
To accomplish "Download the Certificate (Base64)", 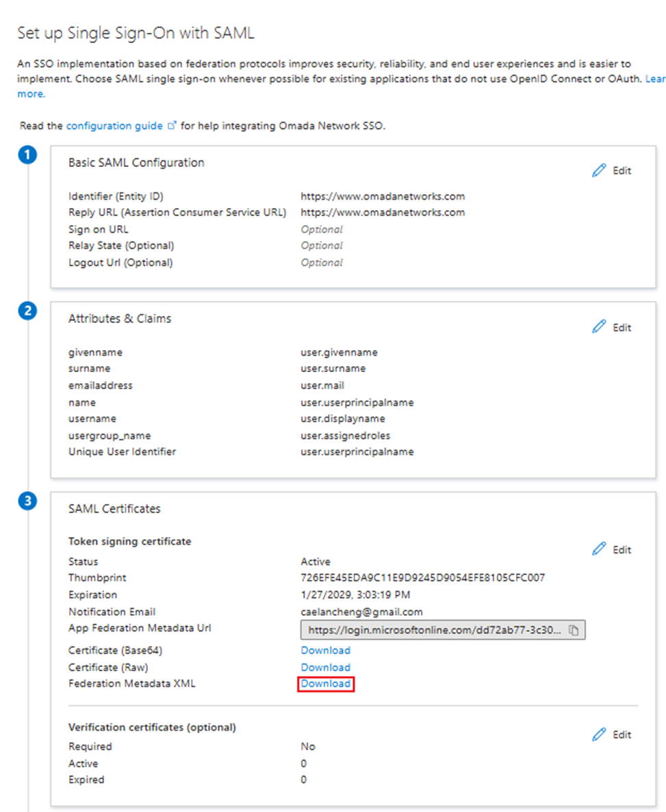I will (324, 650).
